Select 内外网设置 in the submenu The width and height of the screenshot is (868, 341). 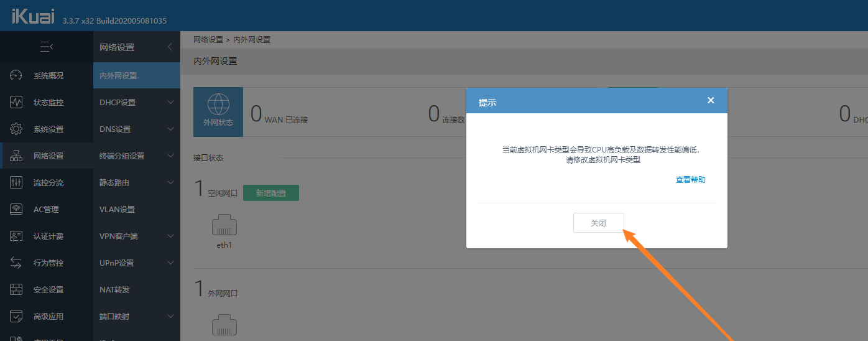[118, 76]
